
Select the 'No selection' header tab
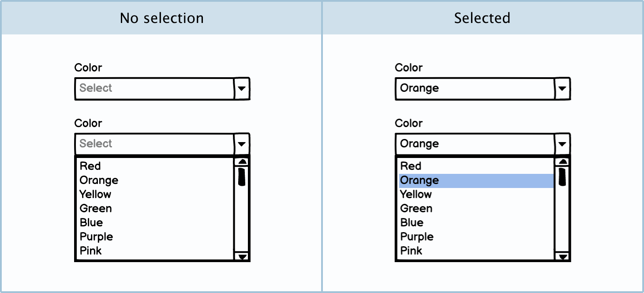coord(161,18)
